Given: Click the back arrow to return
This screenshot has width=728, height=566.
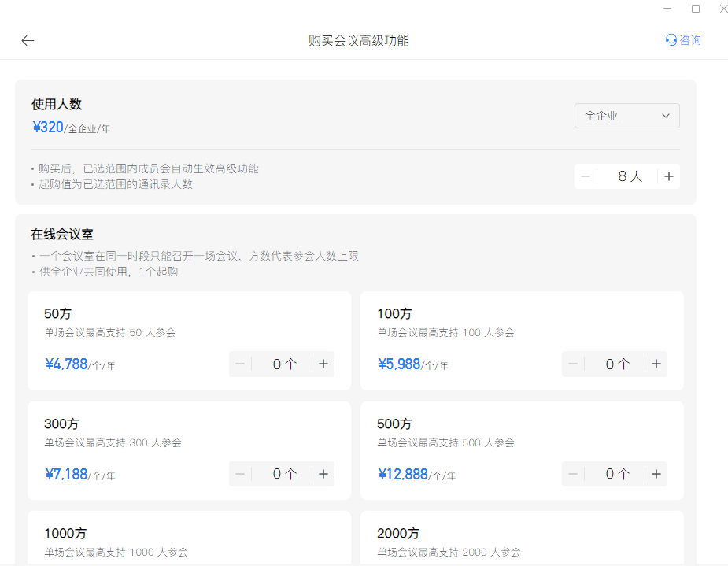Looking at the screenshot, I should 28,40.
